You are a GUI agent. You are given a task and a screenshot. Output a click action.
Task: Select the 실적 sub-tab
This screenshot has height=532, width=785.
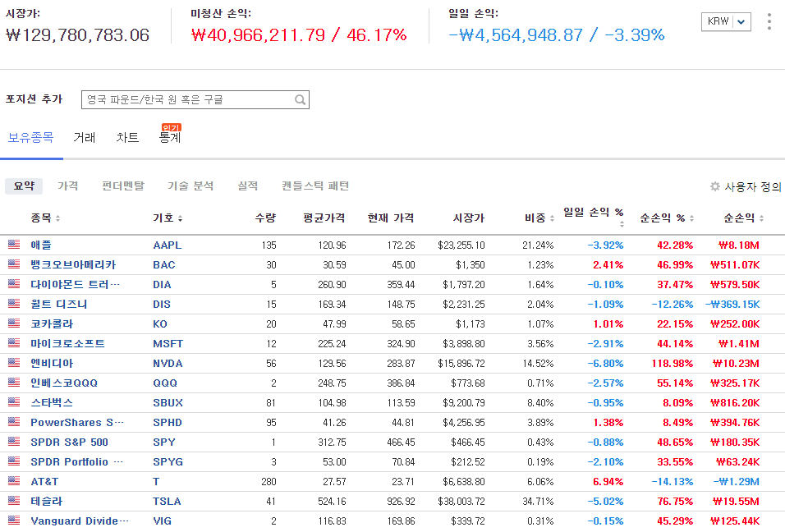[x=248, y=186]
